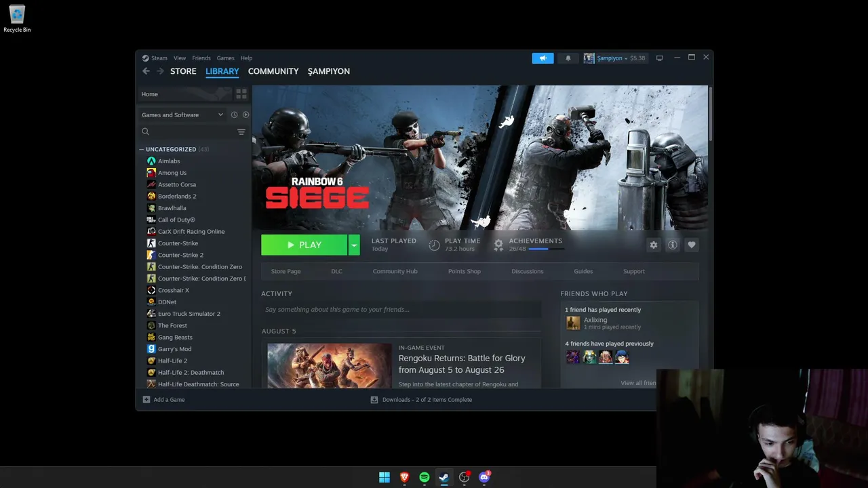Open the Points Shop link
Viewport: 868px width, 488px height.
click(465, 271)
